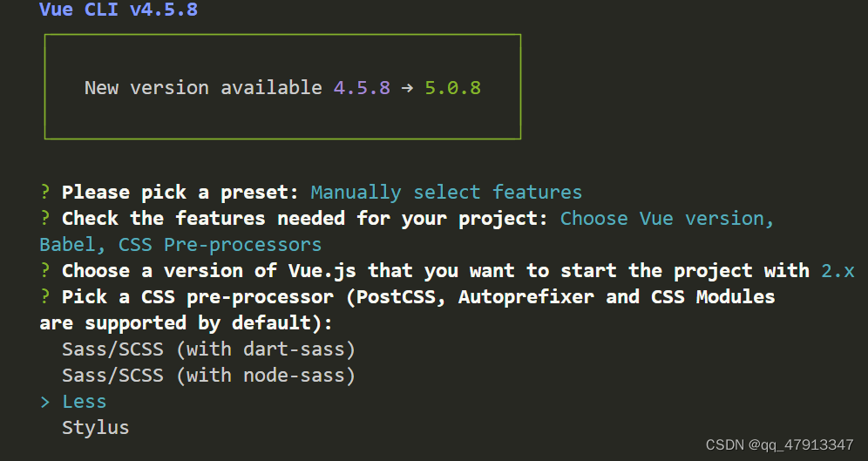Screen dimensions: 868x461
Task: Pick the "Stylus" pre-processor option
Action: tap(96, 428)
